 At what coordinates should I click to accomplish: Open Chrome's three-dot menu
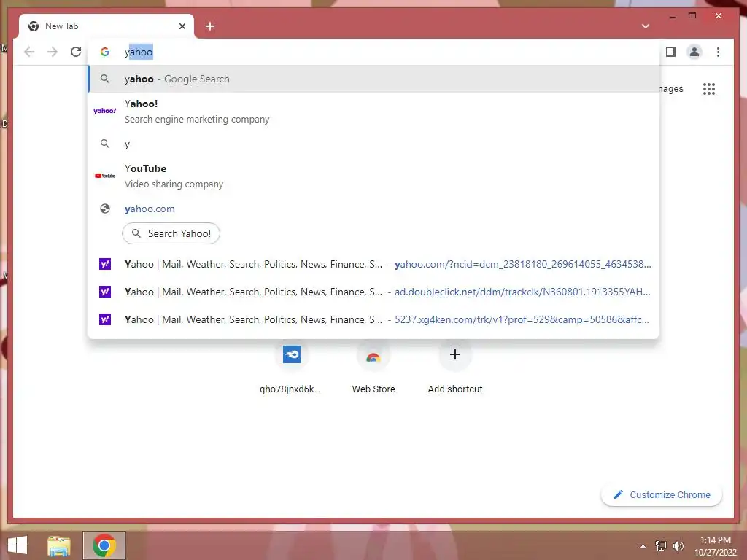coord(718,52)
